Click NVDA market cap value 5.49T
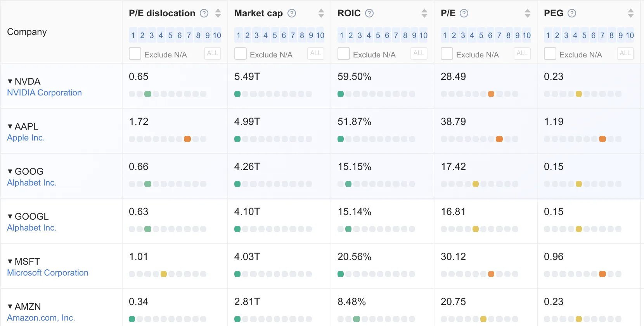Screen dimensions: 644x326 click(x=247, y=77)
